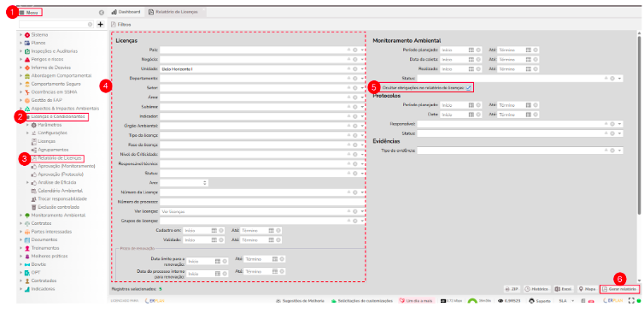This screenshot has height=313, width=644.
Task: Click the Número do processo input field
Action: [262, 202]
